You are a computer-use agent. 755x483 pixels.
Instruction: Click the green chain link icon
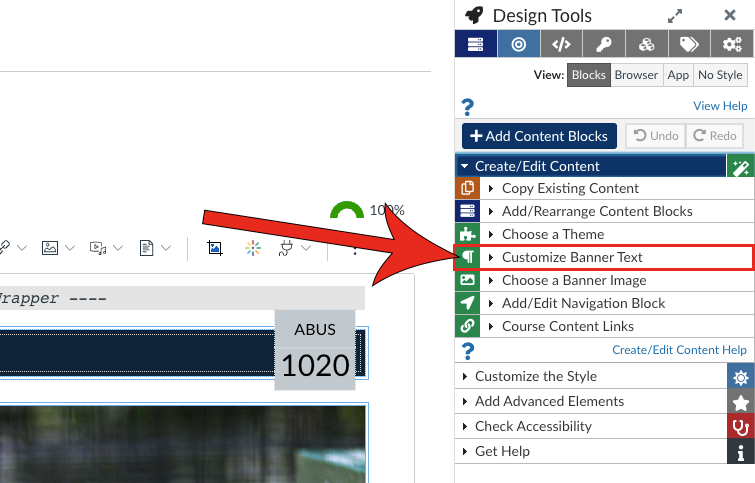pyautogui.click(x=468, y=326)
